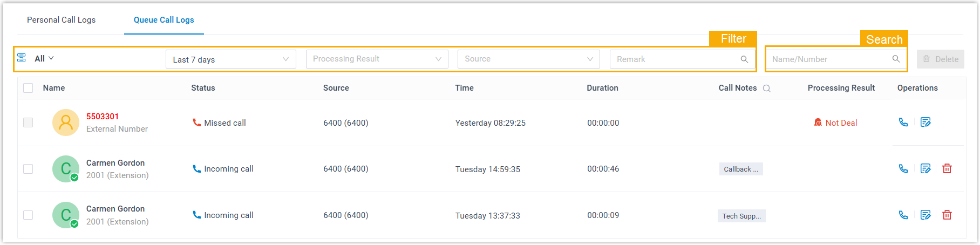Image resolution: width=980 pixels, height=245 pixels.
Task: Click the search icon beside Call Notes header
Action: point(767,89)
